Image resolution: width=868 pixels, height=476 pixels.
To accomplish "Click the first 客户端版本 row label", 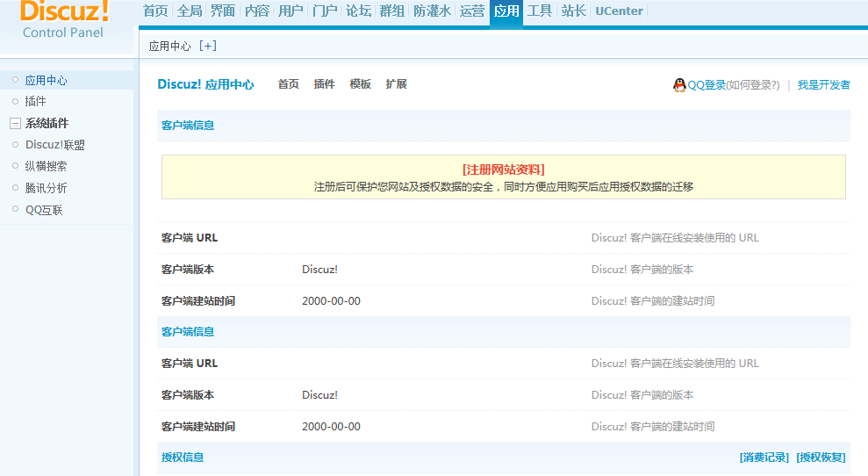I will 188,270.
